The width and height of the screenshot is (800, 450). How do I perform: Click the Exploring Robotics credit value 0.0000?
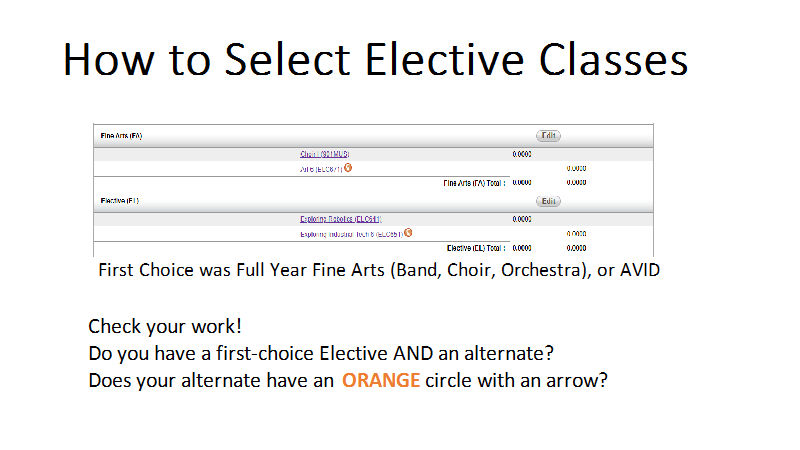pyautogui.click(x=522, y=219)
